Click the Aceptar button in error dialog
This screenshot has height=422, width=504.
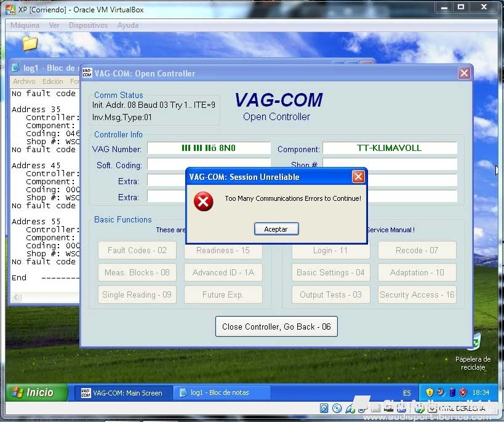coord(276,229)
